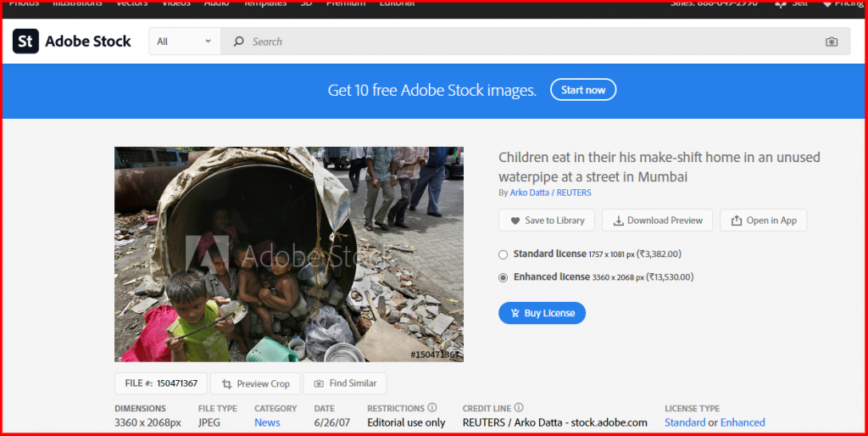Click the camera icon beside Find Similar
The height and width of the screenshot is (436, 868).
tap(319, 383)
